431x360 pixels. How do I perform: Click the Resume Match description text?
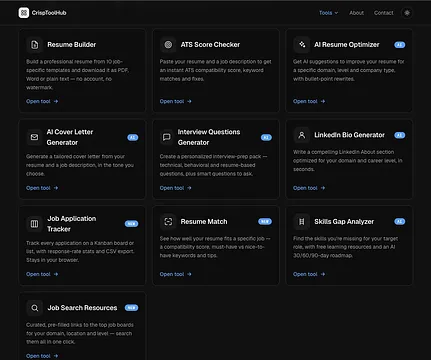point(215,247)
